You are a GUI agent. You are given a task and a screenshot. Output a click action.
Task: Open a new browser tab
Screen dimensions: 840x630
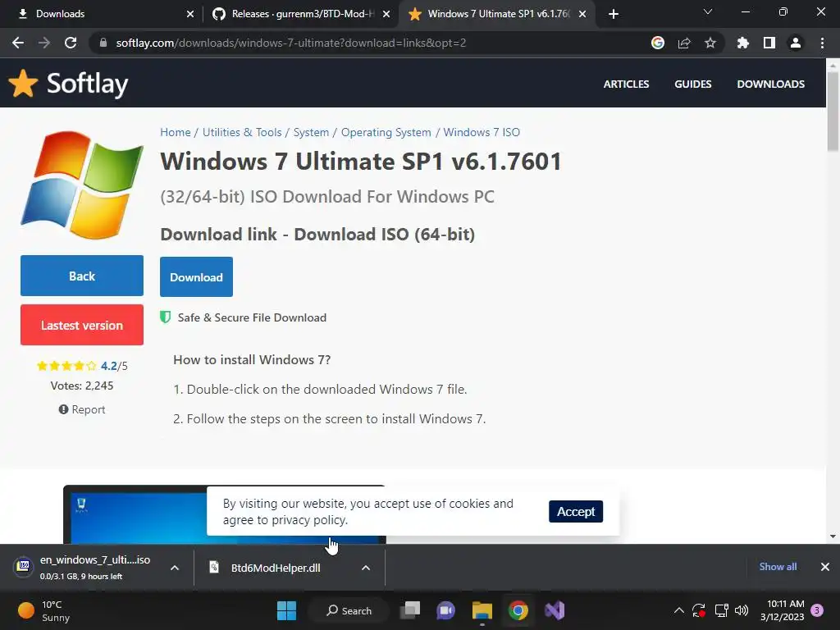[614, 14]
